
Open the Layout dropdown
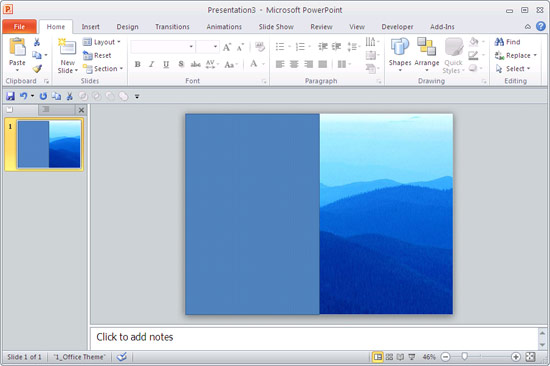coord(102,42)
